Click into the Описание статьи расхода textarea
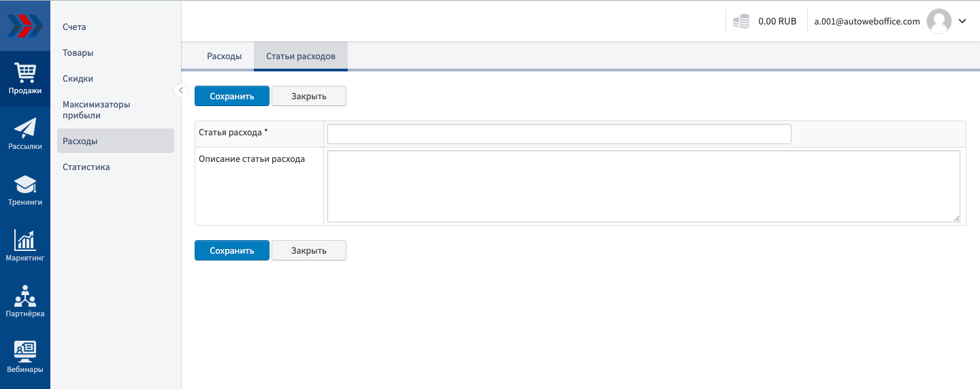The image size is (980, 389). tap(643, 186)
